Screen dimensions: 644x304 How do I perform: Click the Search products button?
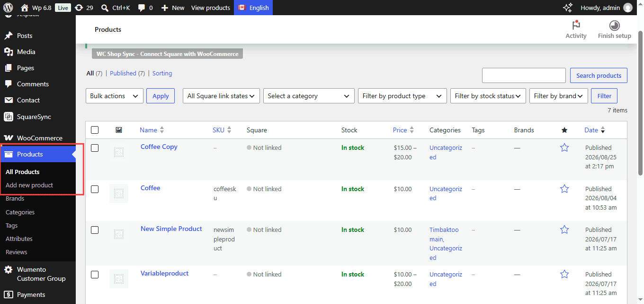coord(599,75)
